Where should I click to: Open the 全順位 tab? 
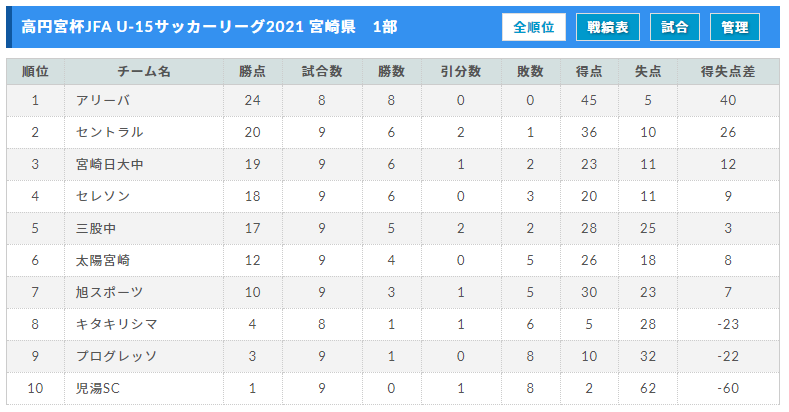click(533, 27)
